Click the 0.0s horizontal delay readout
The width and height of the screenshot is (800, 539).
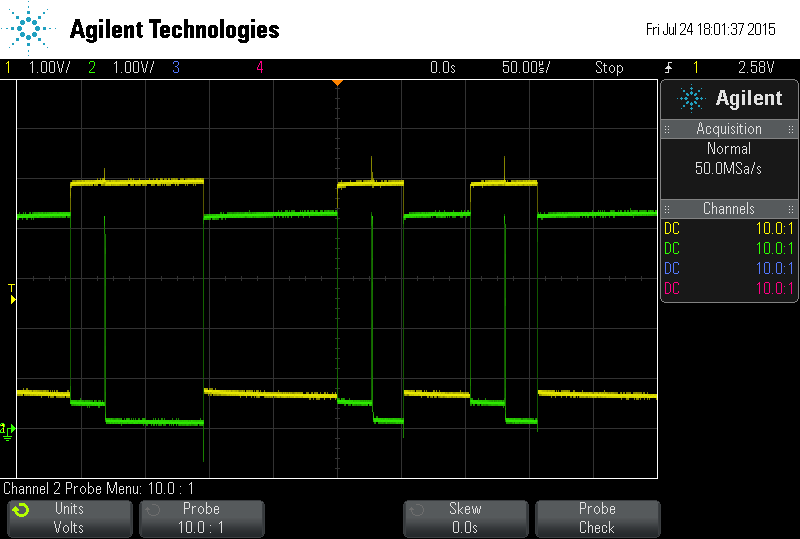442,67
